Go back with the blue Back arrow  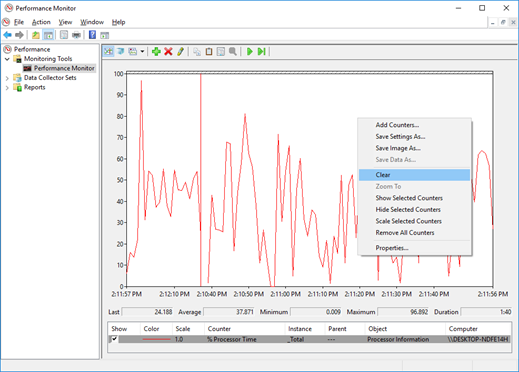point(7,35)
